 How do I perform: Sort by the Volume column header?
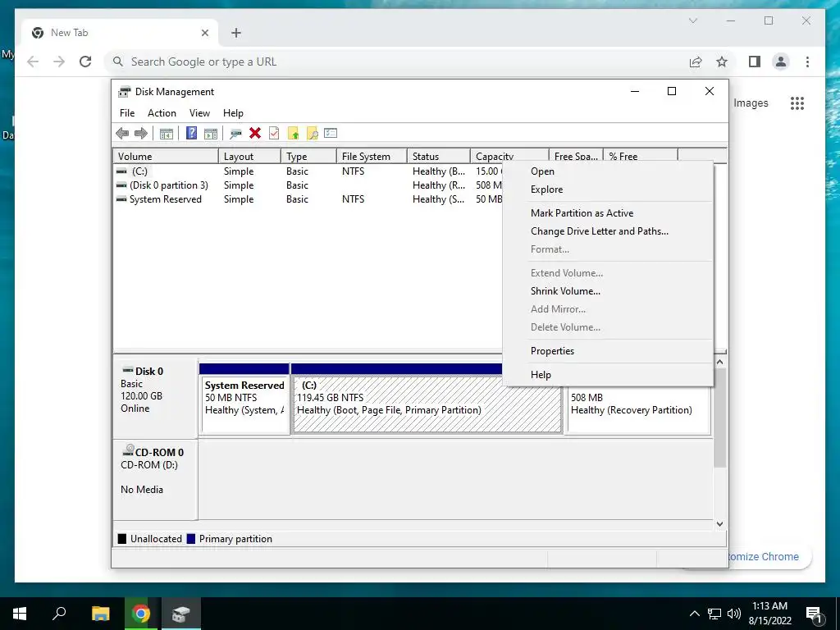coord(166,157)
